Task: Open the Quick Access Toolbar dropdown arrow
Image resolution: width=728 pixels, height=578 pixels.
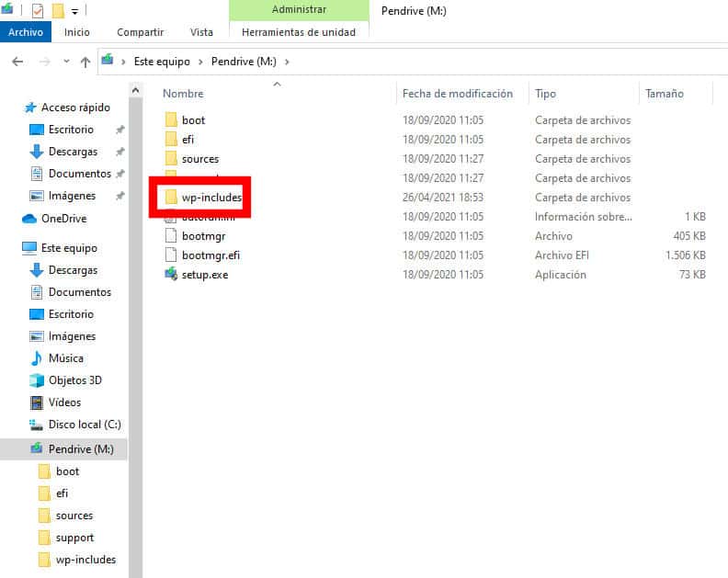Action: (74, 11)
